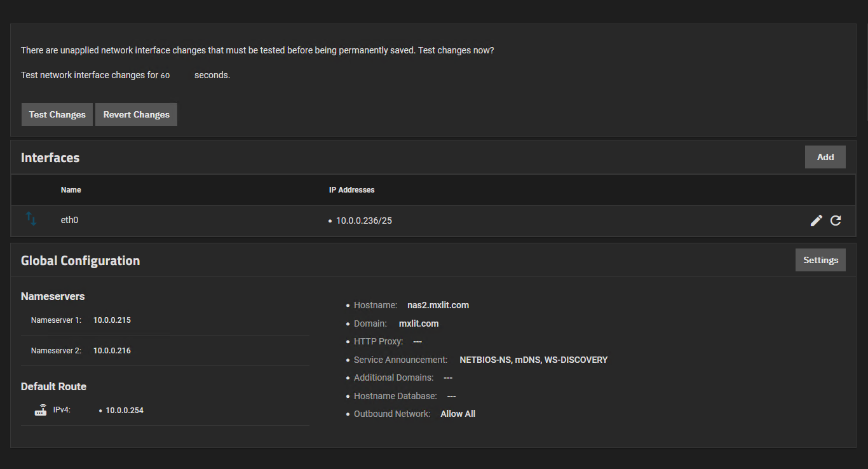The height and width of the screenshot is (469, 868).
Task: Select Nameserver 2 address 10.0.0.216
Action: [x=112, y=350]
